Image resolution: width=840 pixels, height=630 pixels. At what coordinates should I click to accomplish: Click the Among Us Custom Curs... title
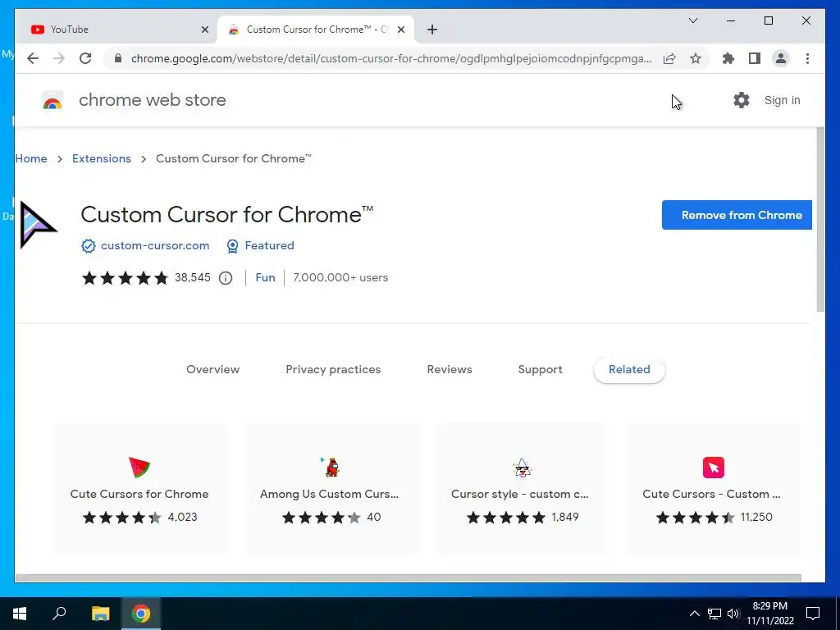pyautogui.click(x=330, y=494)
